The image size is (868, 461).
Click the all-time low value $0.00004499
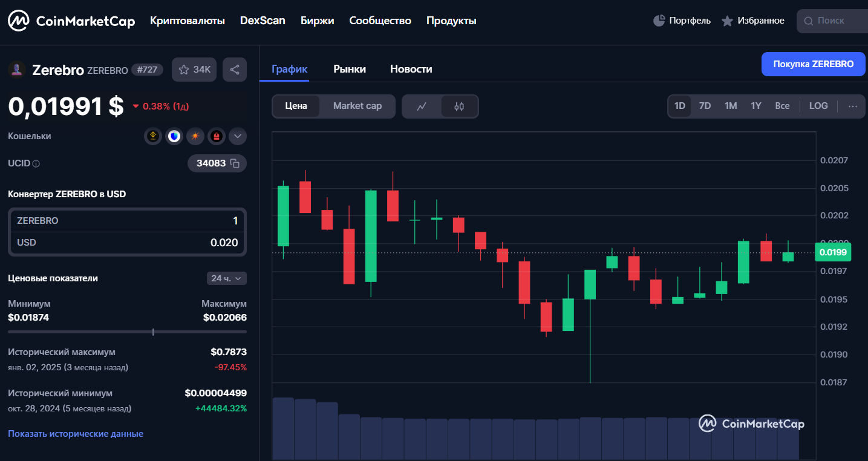(x=216, y=393)
